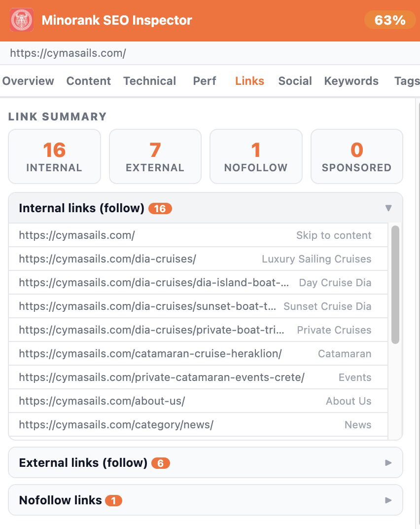Expand the Nofollow links section
The width and height of the screenshot is (420, 529).
click(205, 500)
